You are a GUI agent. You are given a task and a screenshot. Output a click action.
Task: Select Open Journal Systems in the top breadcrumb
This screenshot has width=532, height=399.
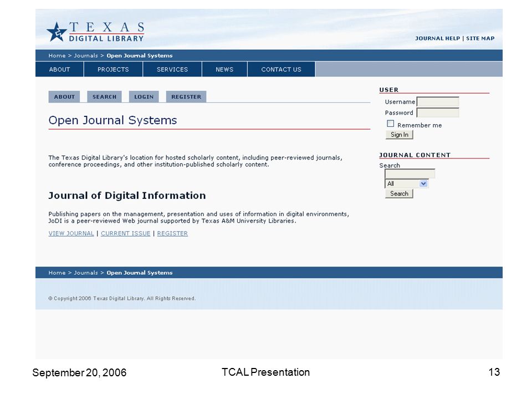point(140,55)
